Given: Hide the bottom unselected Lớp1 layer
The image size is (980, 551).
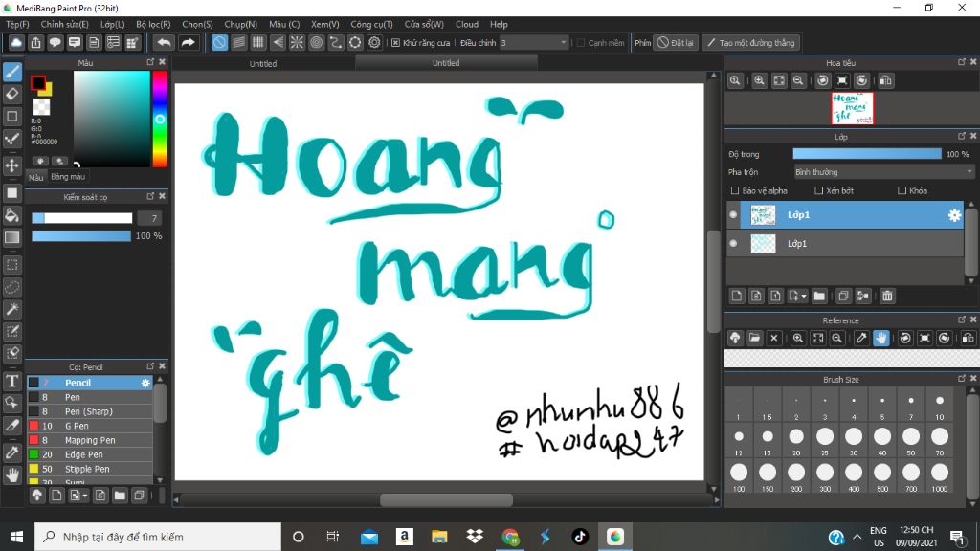Looking at the screenshot, I should (734, 244).
